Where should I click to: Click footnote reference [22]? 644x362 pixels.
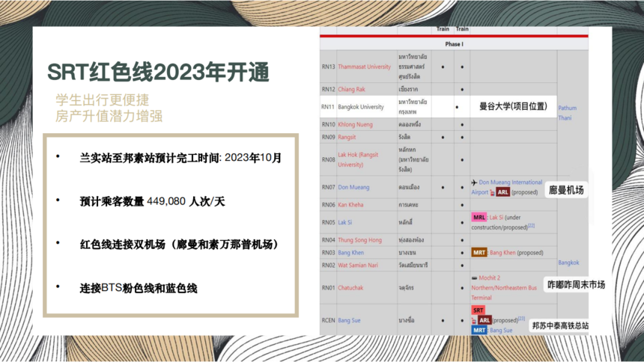[531, 225]
